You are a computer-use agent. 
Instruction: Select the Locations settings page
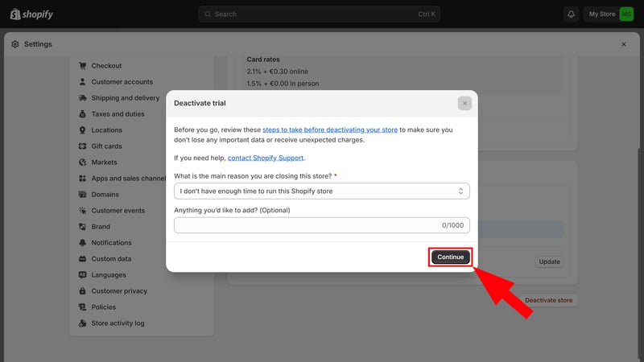[107, 130]
